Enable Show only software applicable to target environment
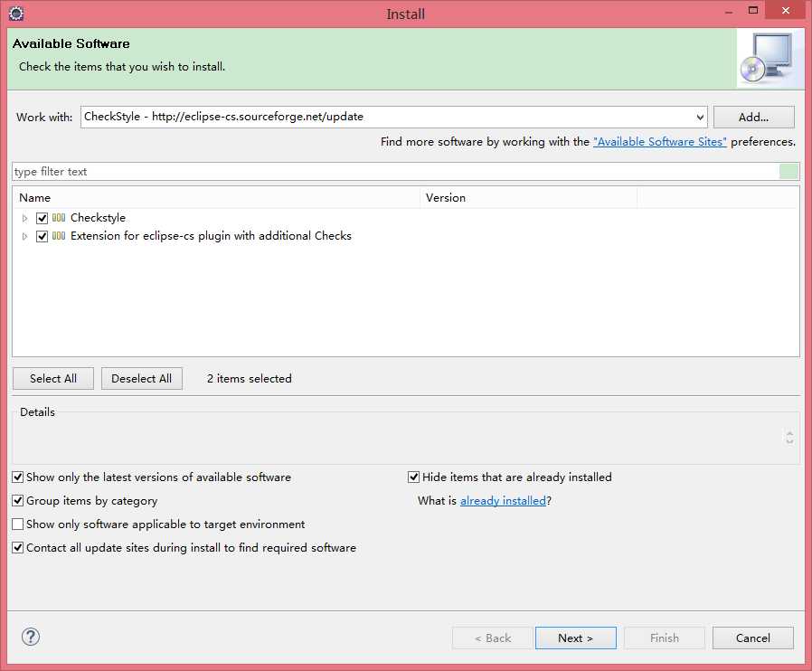The height and width of the screenshot is (671, 812). click(17, 524)
